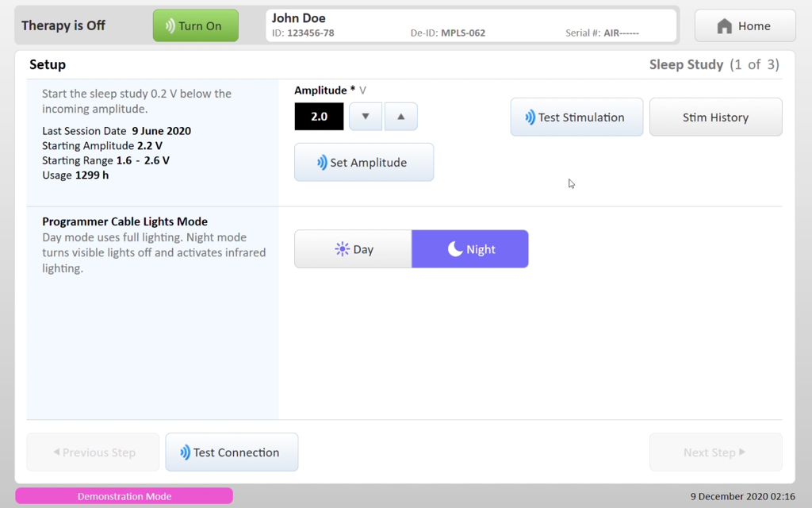Click the Demonstration Mode pink banner

pos(124,496)
